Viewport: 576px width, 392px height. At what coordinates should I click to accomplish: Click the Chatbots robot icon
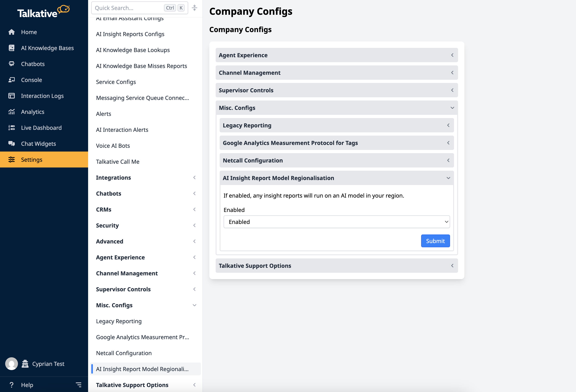pos(11,64)
